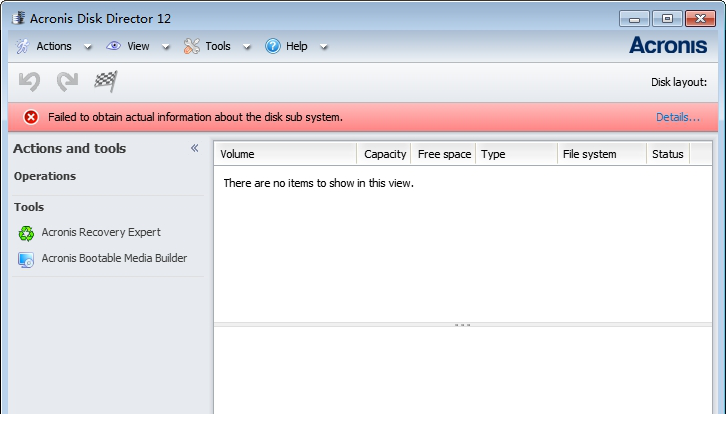Click the View eye icon
726x430 pixels.
[x=113, y=46]
